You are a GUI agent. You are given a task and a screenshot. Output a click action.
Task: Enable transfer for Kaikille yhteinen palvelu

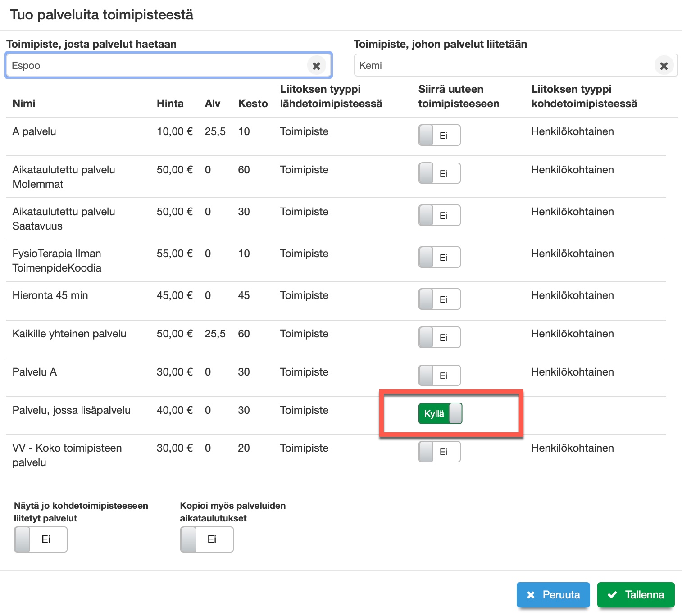(x=439, y=337)
